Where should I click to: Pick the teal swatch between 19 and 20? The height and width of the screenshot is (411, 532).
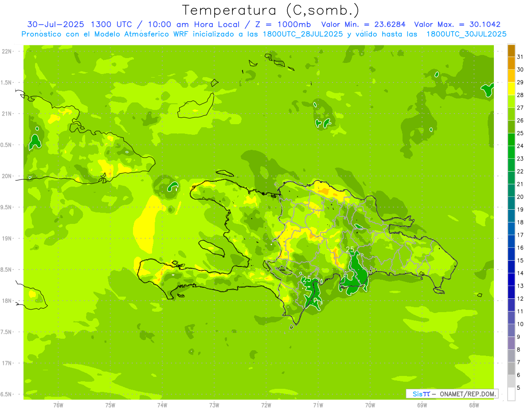[512, 203]
